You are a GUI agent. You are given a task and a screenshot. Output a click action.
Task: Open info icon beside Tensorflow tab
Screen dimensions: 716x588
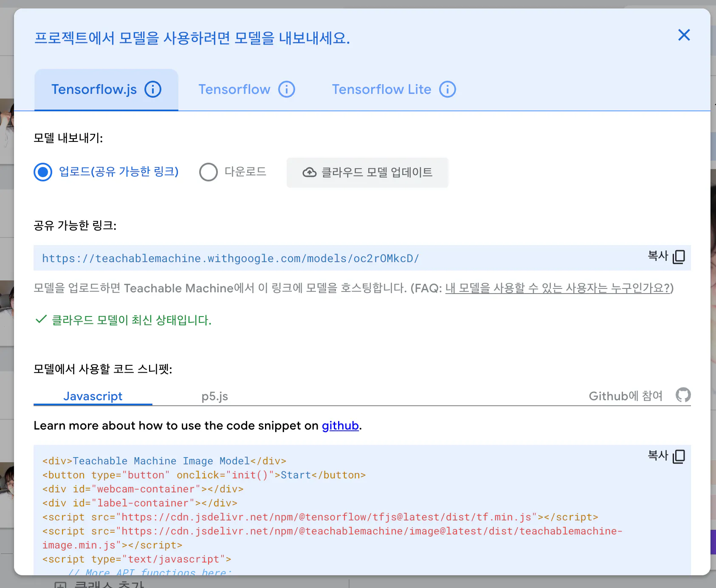287,90
